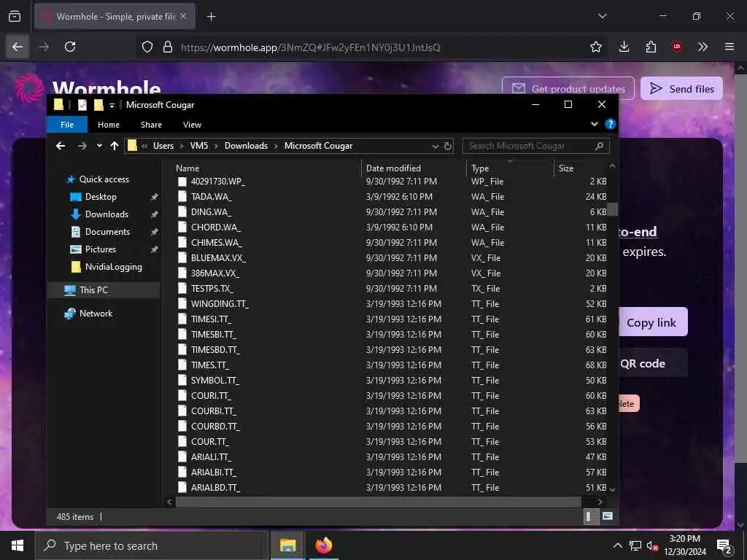Open Windows Start menu
Image resolution: width=747 pixels, height=560 pixels.
18,545
